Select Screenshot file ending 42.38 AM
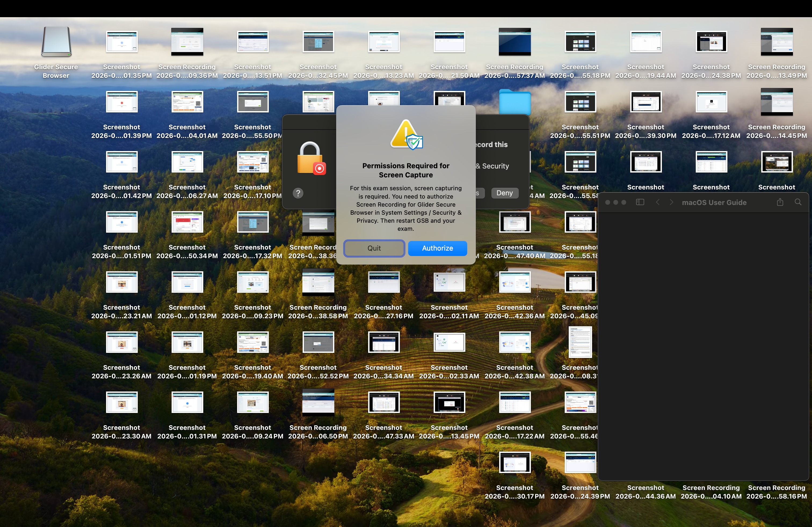Screen dimensions: 812x527 [x=515, y=342]
